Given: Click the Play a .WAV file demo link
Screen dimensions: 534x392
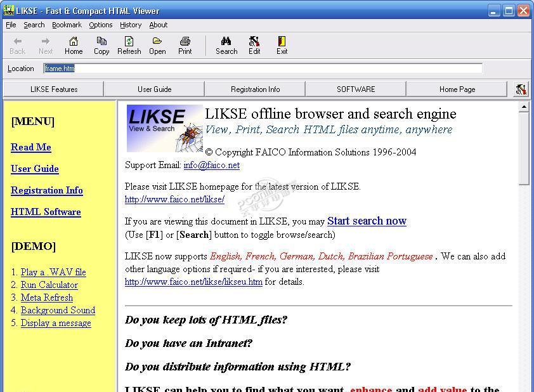Looking at the screenshot, I should pyautogui.click(x=53, y=272).
